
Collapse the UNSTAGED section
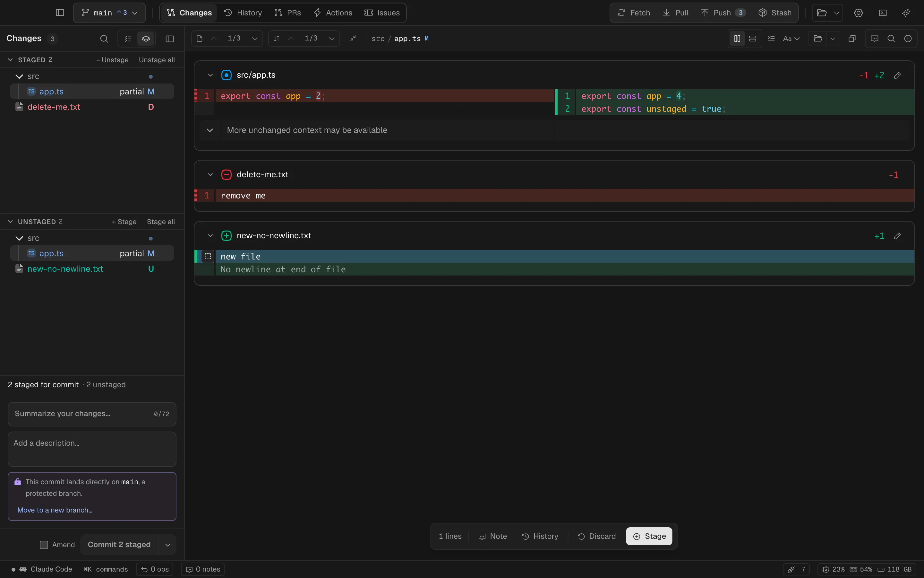pyautogui.click(x=10, y=221)
